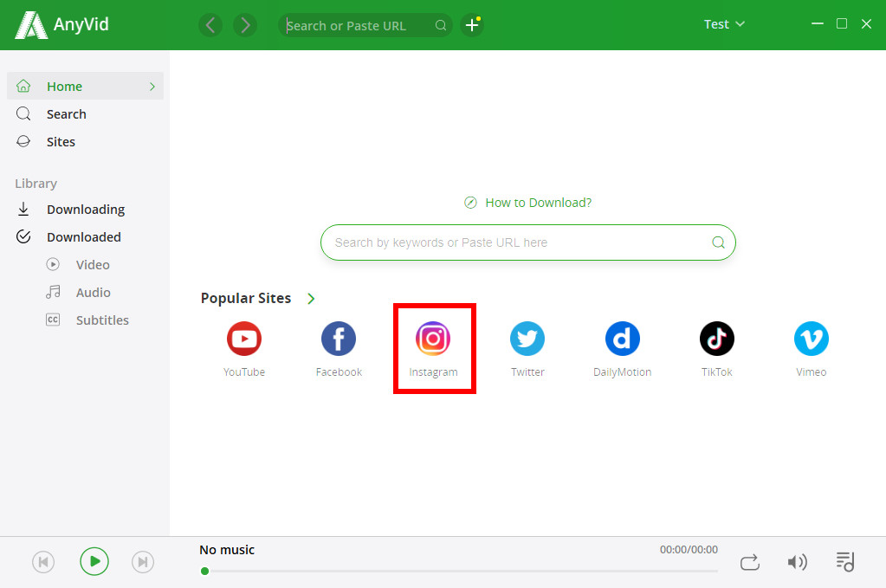Click the green search icon in the main field
The image size is (886, 588).
pos(718,242)
